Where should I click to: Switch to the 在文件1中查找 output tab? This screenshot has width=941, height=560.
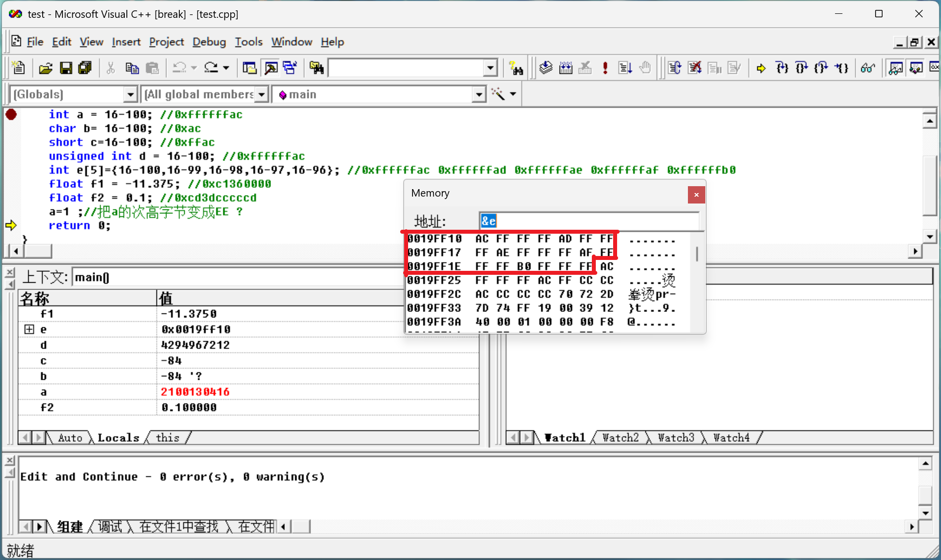tap(179, 526)
